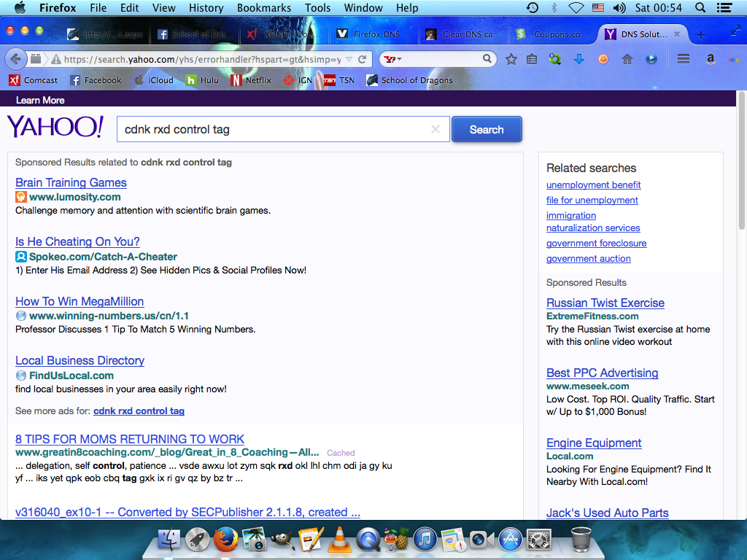Click the orange smiley face toolbar icon
The width and height of the screenshot is (747, 560).
click(603, 60)
